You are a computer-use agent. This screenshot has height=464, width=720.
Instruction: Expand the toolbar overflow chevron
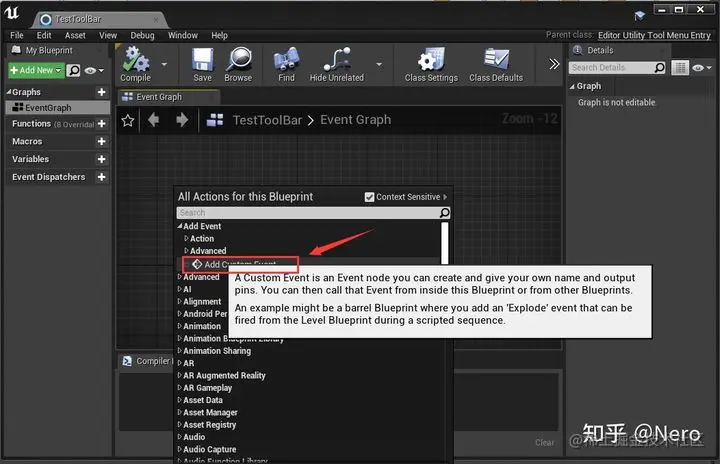point(554,64)
